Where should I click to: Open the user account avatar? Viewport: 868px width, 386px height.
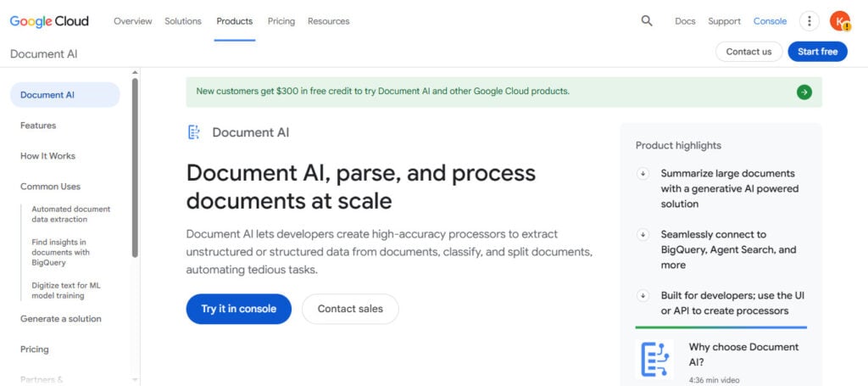[840, 21]
